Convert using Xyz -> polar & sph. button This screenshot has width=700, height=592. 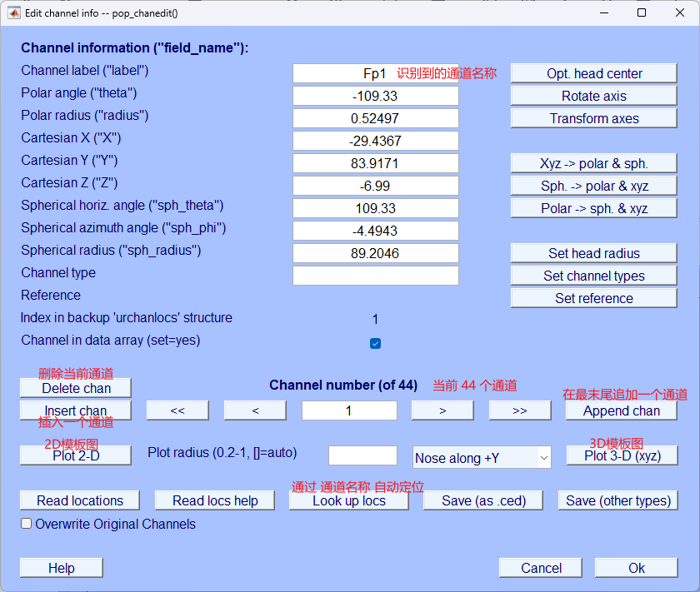point(593,163)
